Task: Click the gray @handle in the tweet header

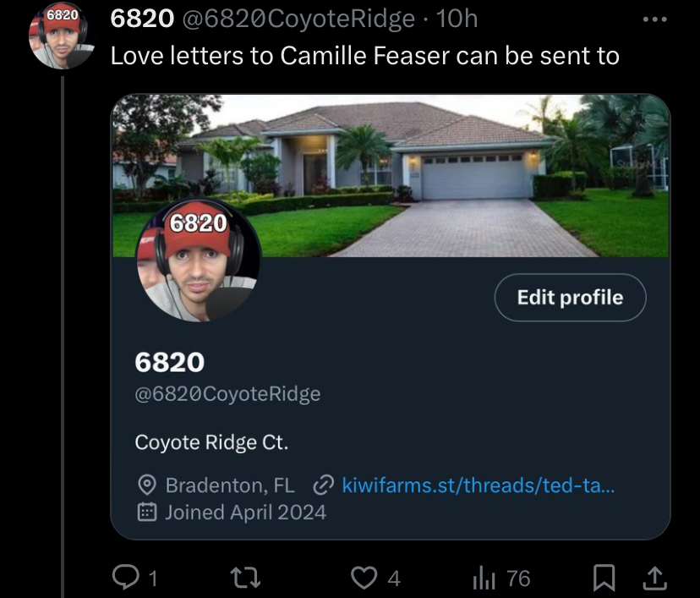Action: pos(298,19)
